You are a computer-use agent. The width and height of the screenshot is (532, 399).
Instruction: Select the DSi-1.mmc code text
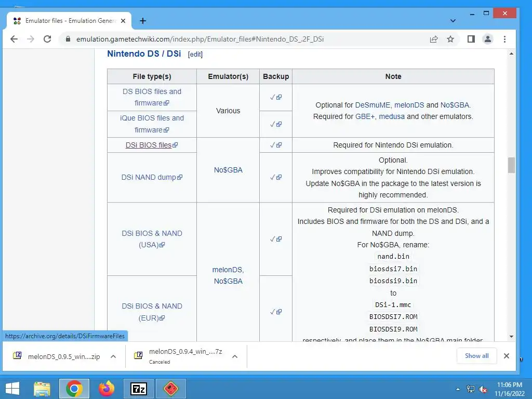point(393,304)
